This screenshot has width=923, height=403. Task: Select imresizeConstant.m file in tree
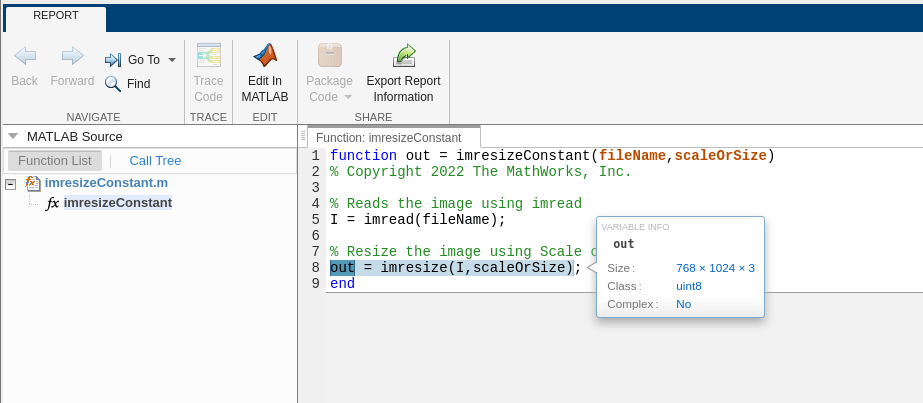(x=106, y=183)
